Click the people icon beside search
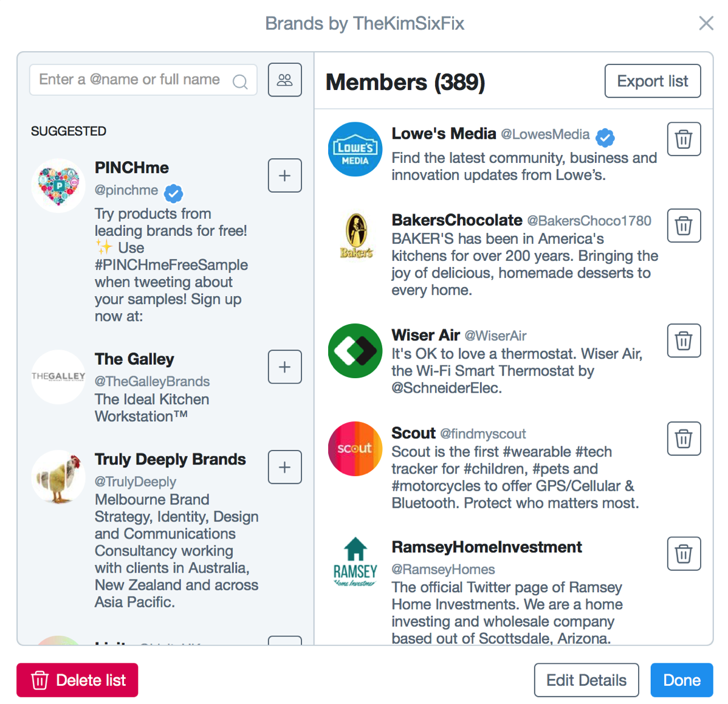Viewport: 728px width, 704px height. 284,80
